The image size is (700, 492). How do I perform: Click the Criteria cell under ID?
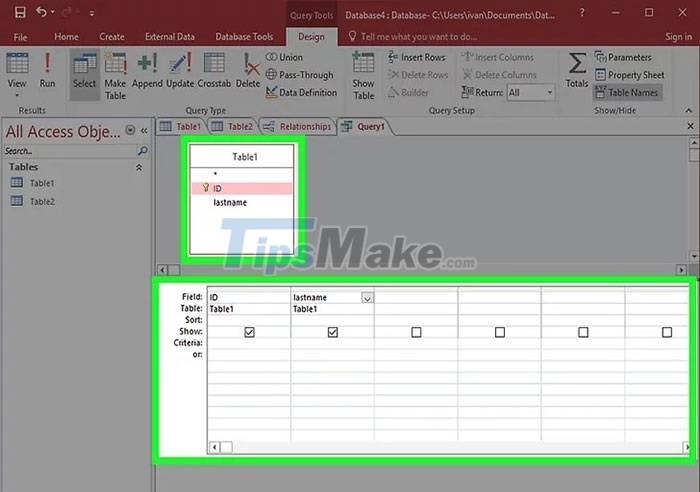[x=249, y=343]
